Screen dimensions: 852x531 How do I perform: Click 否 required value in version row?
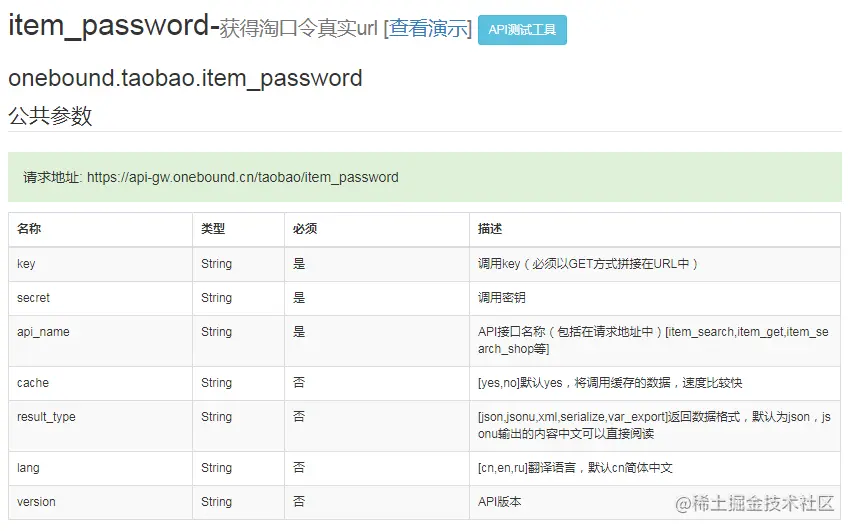coord(299,501)
